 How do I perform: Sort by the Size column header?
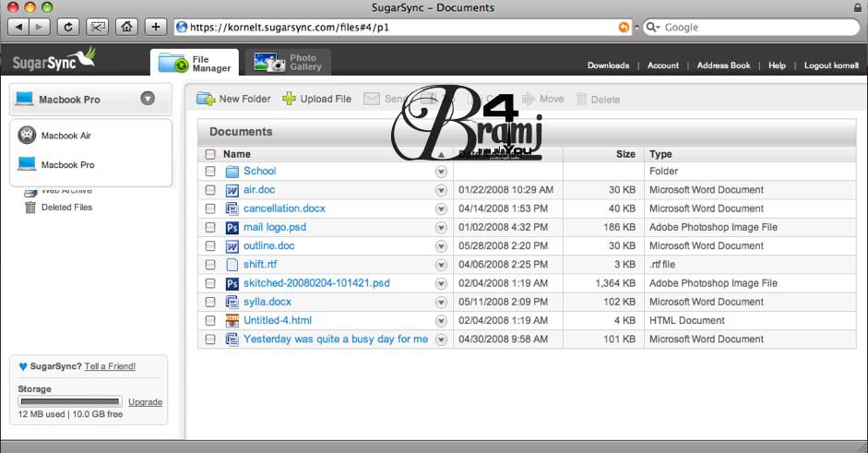(x=625, y=154)
